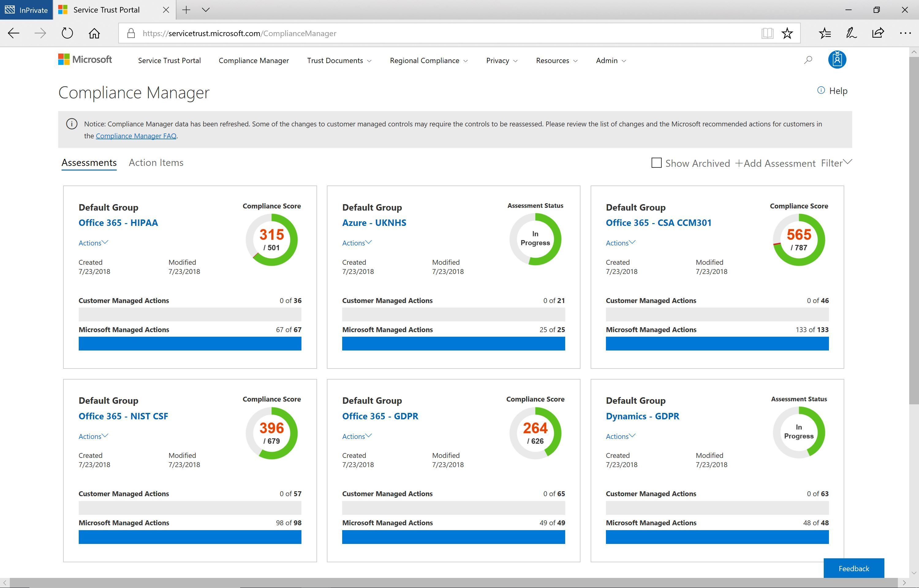The width and height of the screenshot is (919, 588).
Task: Click the Share icon in the browser toolbar
Action: pyautogui.click(x=878, y=33)
